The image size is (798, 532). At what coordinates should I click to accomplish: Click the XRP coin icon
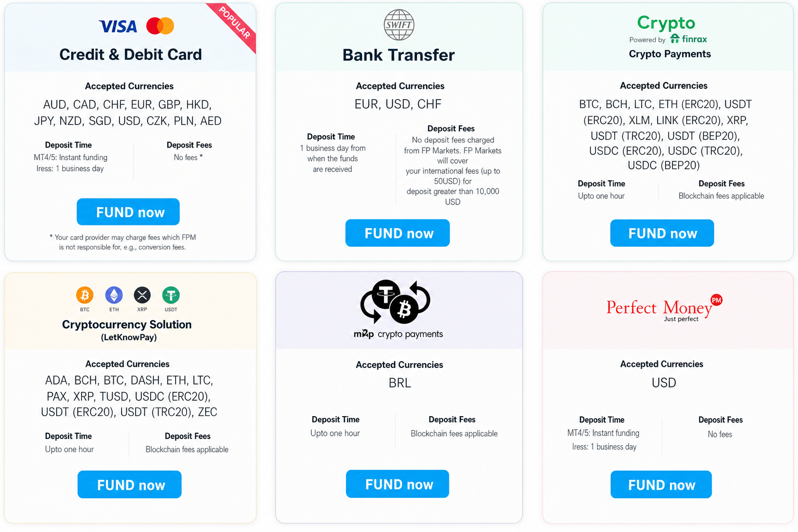142,295
